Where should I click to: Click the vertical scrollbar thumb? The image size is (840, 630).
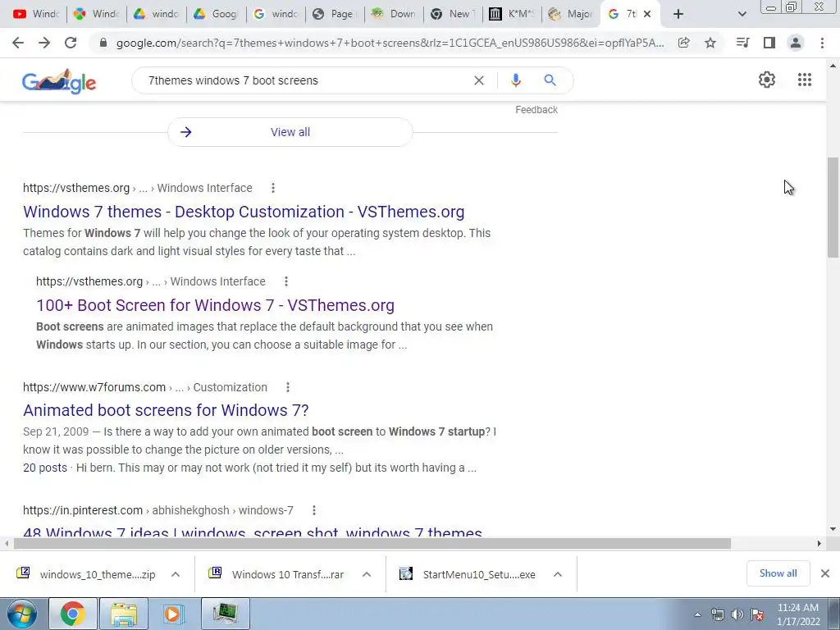pos(833,208)
